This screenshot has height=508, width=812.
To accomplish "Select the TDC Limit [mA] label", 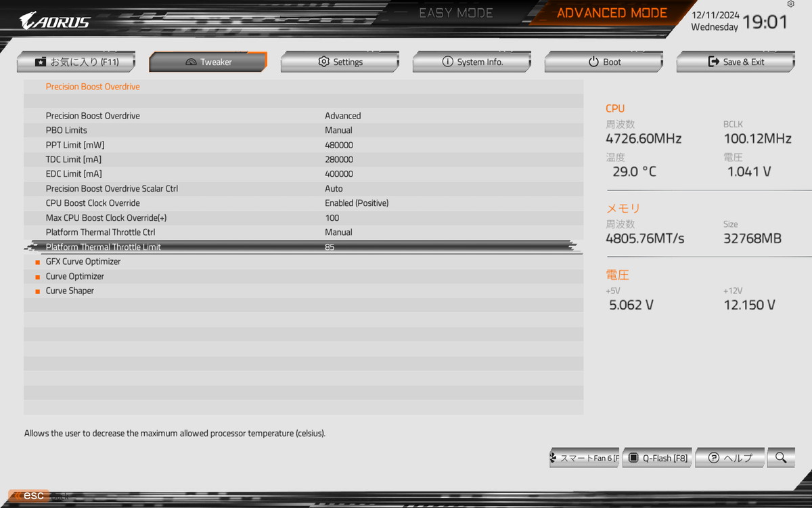I will coord(74,159).
